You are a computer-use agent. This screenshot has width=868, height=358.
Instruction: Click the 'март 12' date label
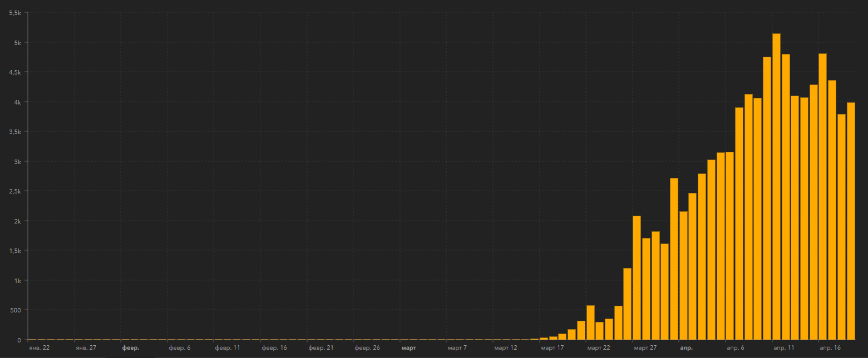[x=505, y=348]
